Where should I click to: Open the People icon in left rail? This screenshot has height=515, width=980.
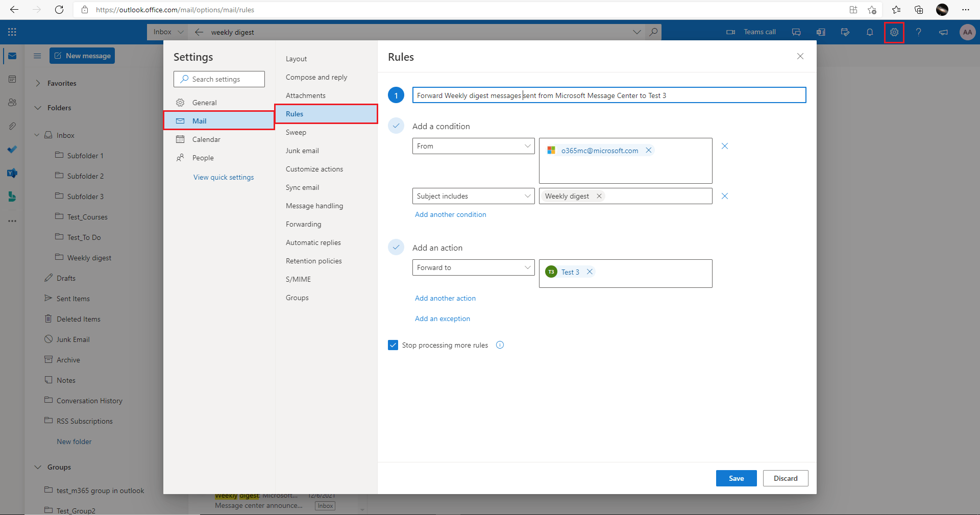point(12,103)
